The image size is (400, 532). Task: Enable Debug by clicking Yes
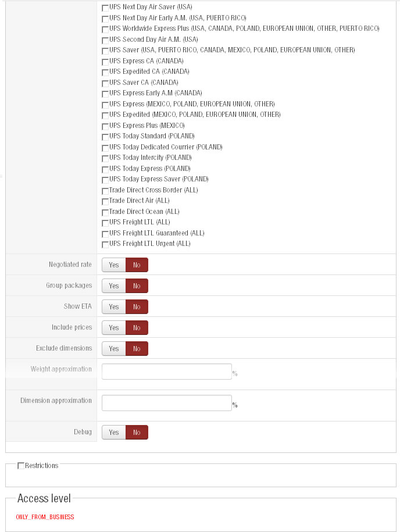pos(114,433)
